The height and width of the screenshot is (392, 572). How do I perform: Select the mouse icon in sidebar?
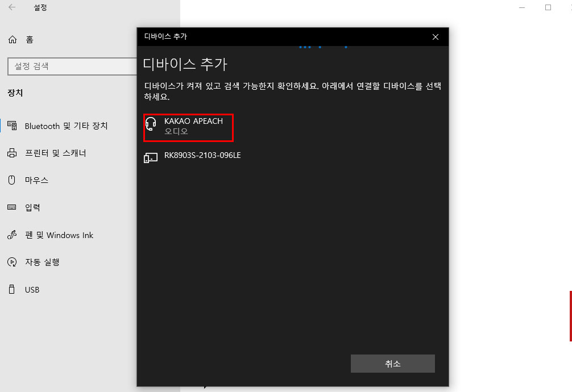pos(12,180)
